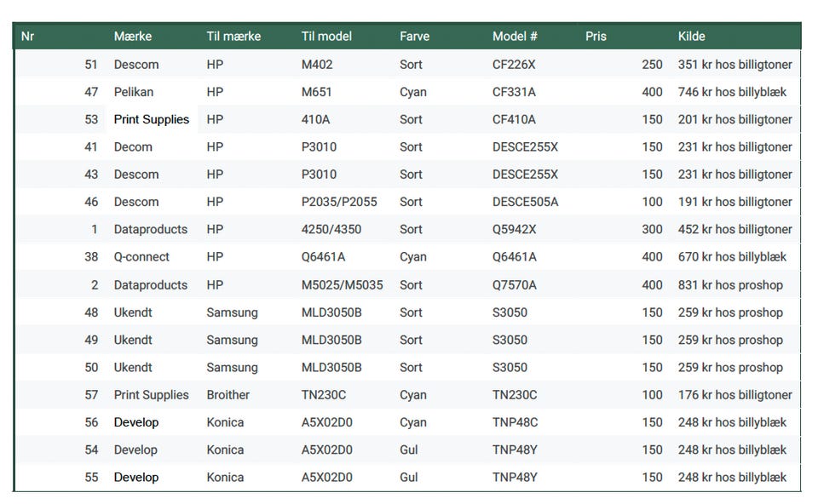This screenshot has width=818, height=504.
Task: Click the "Farve" column header
Action: click(x=414, y=37)
